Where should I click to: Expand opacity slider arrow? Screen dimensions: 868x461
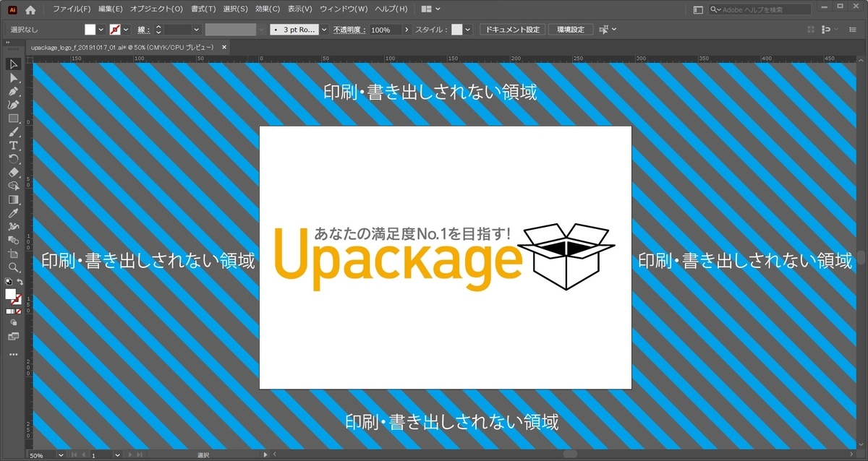click(407, 30)
